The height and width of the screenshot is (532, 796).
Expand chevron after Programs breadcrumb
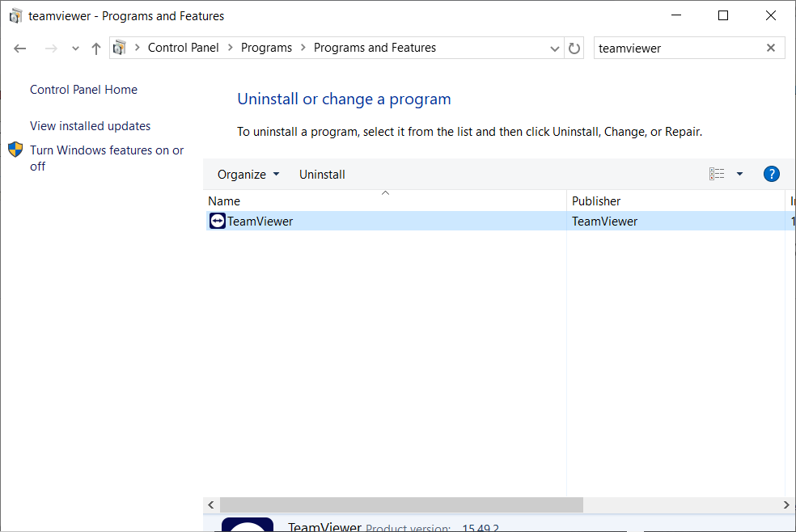coord(303,48)
